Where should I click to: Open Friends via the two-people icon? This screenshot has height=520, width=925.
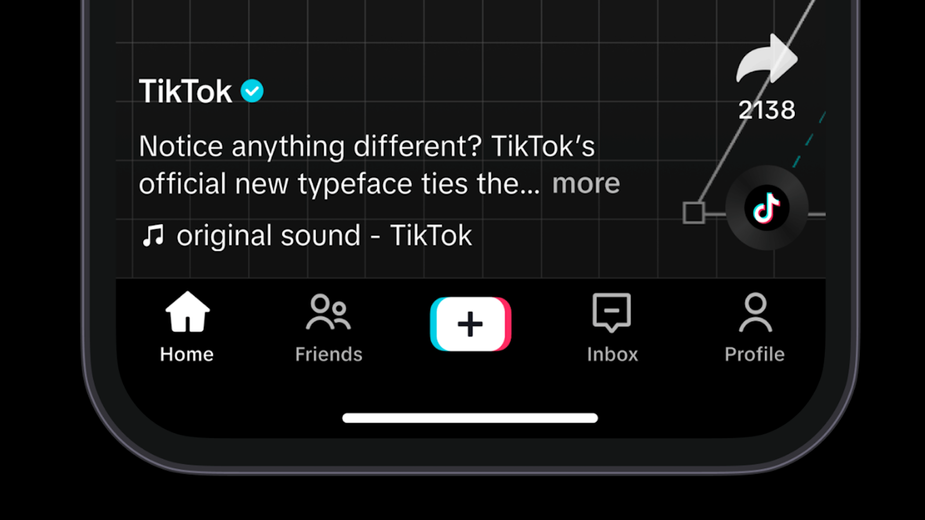point(328,313)
